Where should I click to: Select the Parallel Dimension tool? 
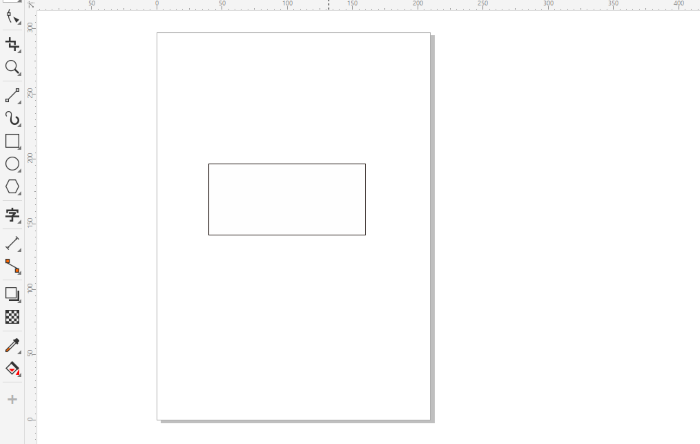pos(12,244)
